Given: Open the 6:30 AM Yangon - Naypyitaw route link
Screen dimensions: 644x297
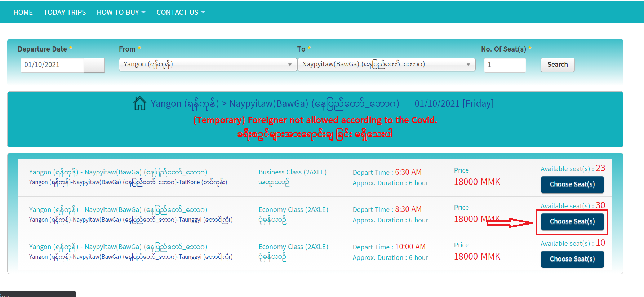Looking at the screenshot, I should tap(118, 172).
